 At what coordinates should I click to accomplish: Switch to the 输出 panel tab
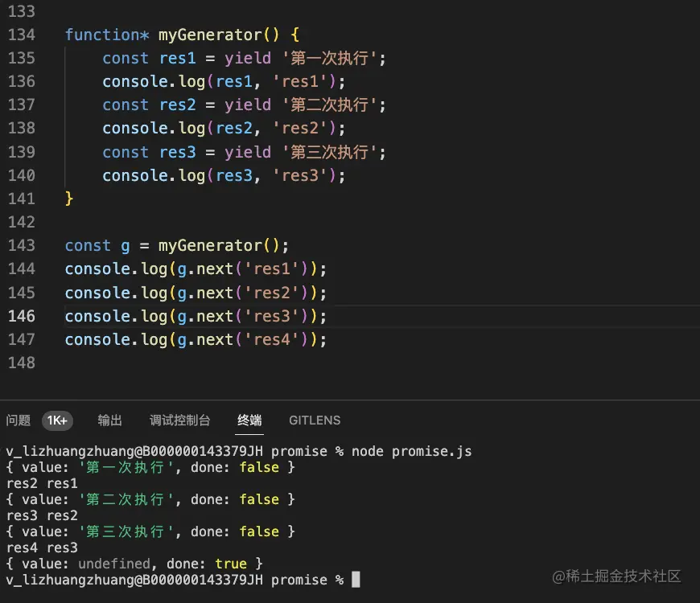(109, 420)
